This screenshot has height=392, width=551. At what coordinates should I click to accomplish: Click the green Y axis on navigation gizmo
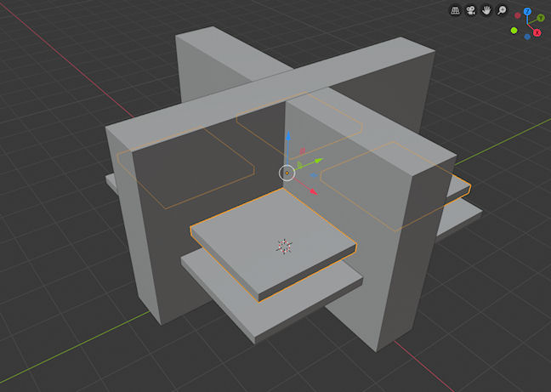pyautogui.click(x=540, y=18)
